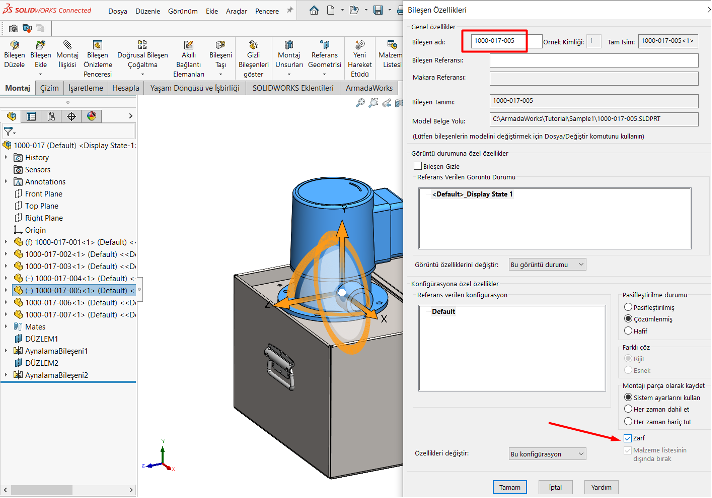
Task: Click Bileşen Önizleme Penceresi icon
Action: tap(97, 45)
